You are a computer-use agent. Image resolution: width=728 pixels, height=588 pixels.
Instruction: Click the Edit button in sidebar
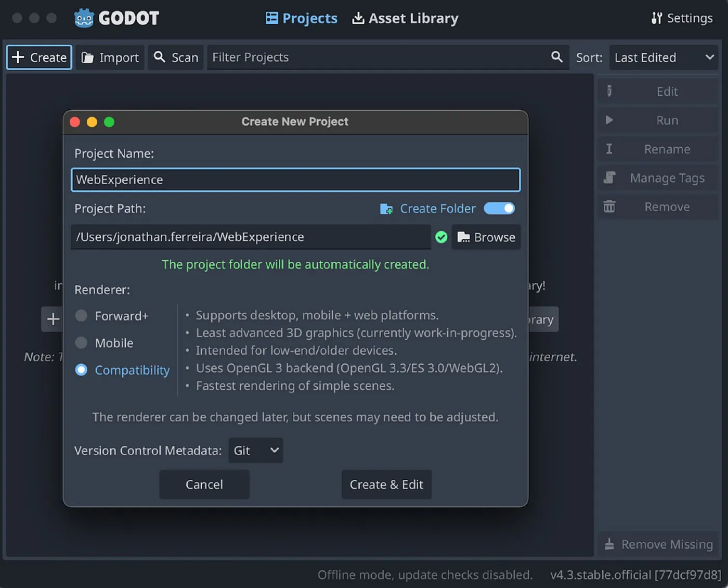point(658,92)
